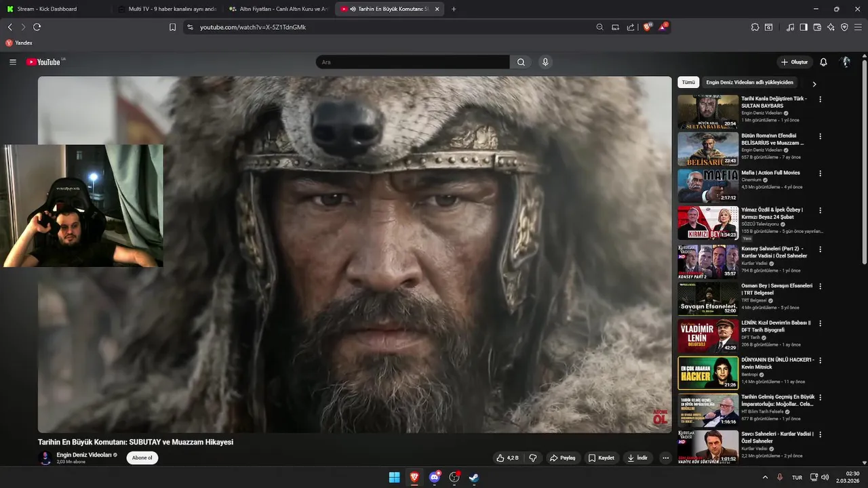Open options menu for the BELİSARİUS video
Screen dimensions: 868x488
pyautogui.click(x=820, y=136)
